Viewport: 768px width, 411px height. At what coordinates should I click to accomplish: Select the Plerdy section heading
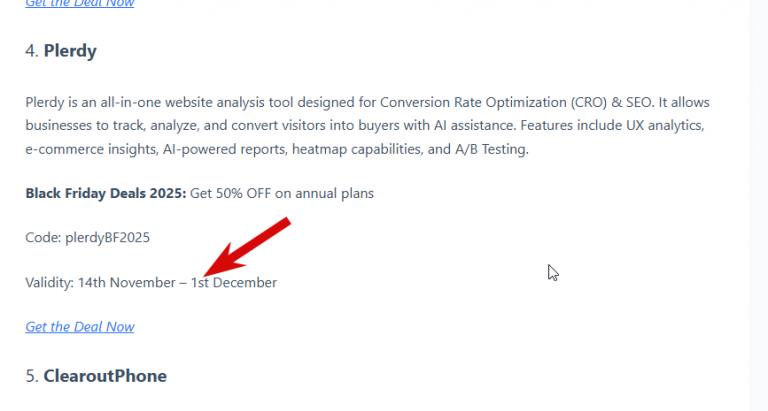pyautogui.click(x=70, y=51)
